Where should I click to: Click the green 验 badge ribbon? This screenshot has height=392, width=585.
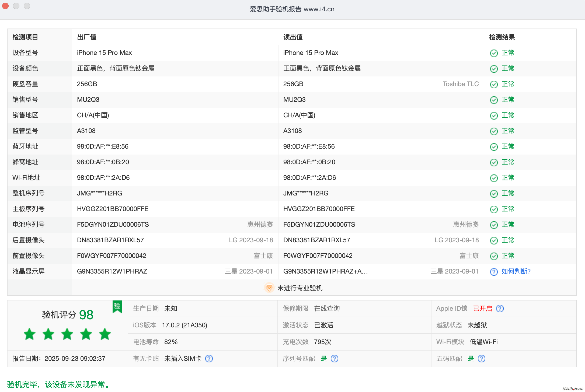click(x=117, y=307)
